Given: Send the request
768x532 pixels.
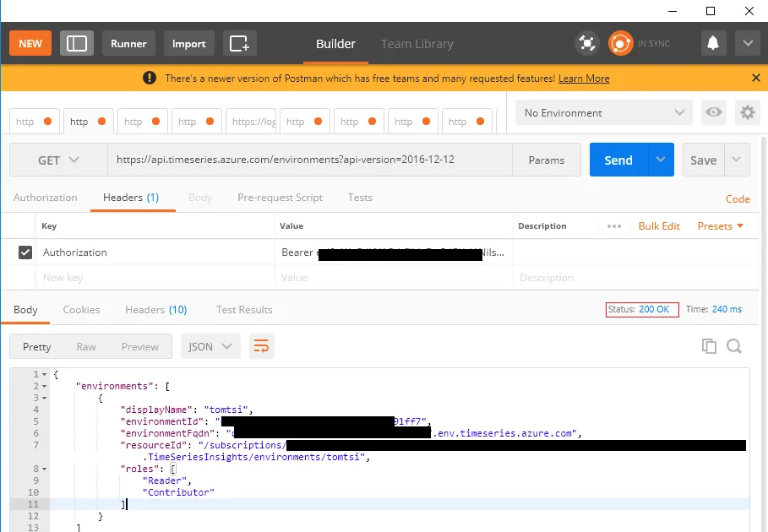Looking at the screenshot, I should [x=618, y=160].
